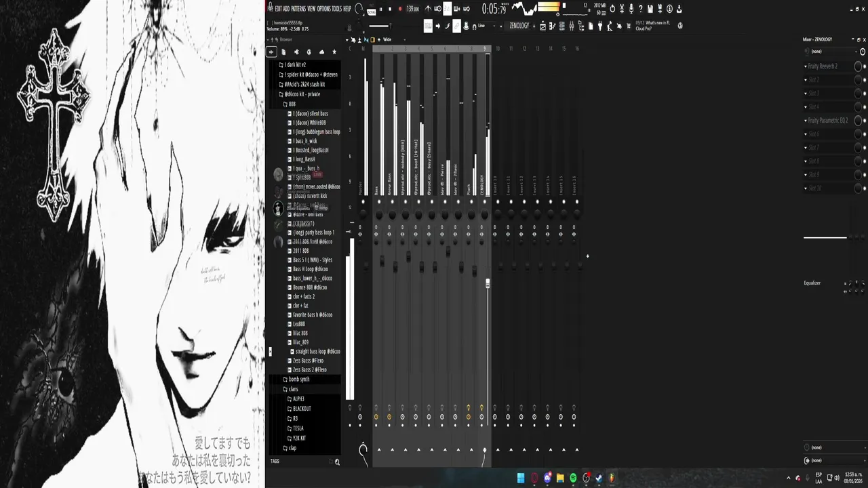Image resolution: width=868 pixels, height=488 pixels.
Task: Open the PATTERNS menu
Action: [298, 9]
